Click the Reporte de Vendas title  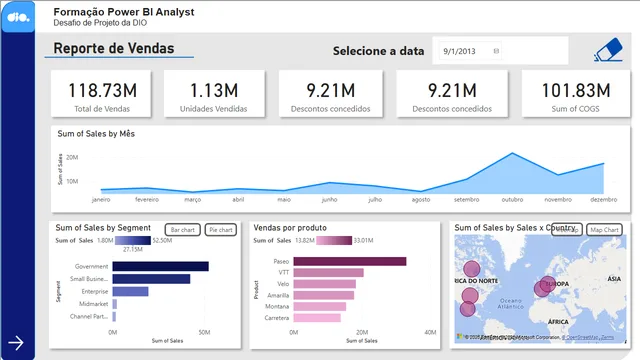pos(114,48)
